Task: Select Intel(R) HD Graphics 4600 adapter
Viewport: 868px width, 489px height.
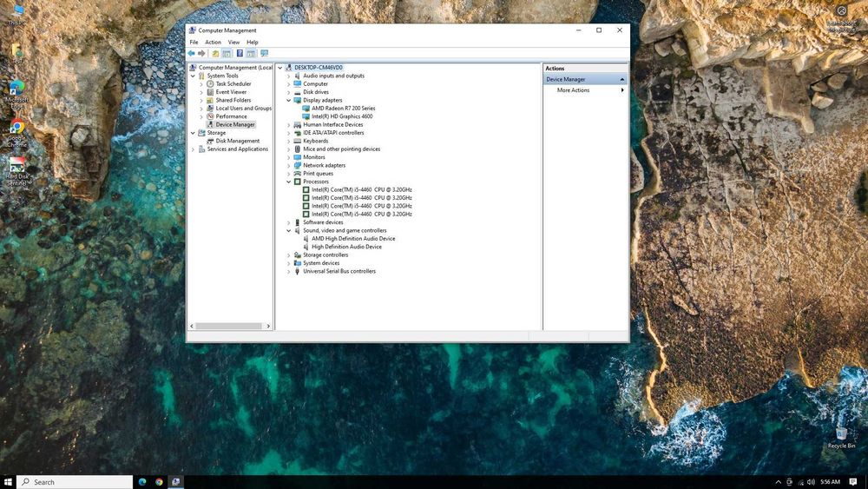Action: (x=341, y=116)
